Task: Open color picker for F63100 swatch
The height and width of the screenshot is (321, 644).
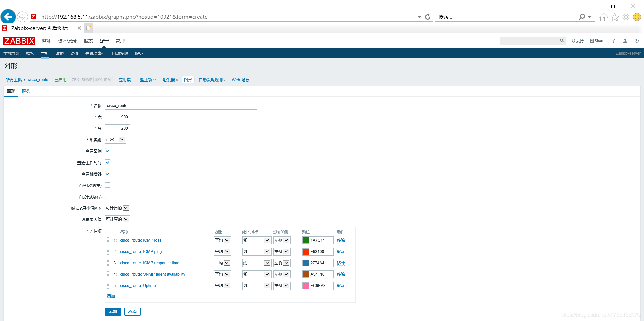Action: (x=306, y=252)
